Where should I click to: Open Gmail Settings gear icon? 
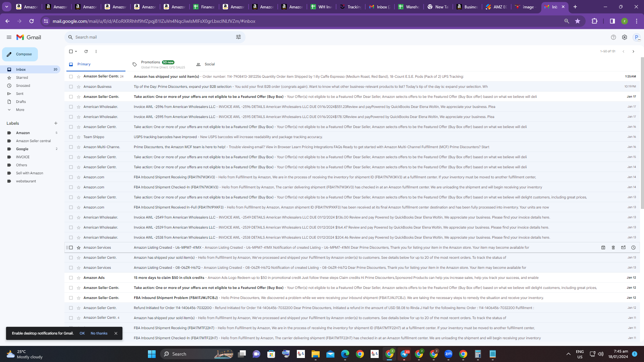(625, 37)
